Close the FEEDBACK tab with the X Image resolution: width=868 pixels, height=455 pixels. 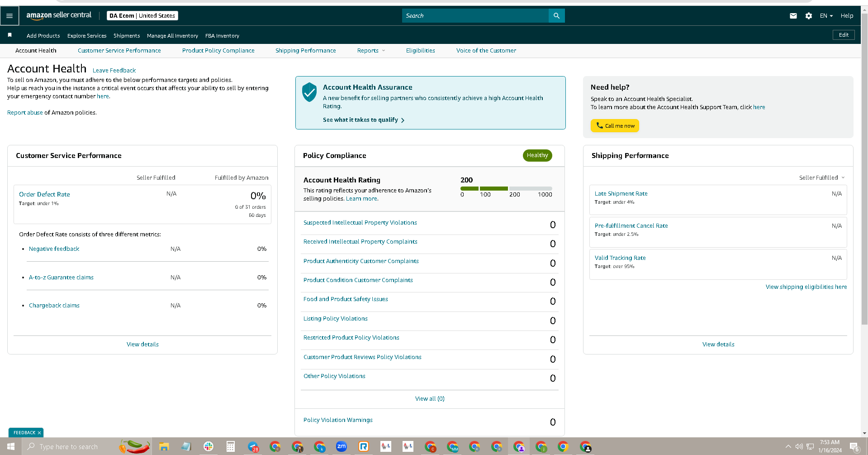pyautogui.click(x=39, y=433)
